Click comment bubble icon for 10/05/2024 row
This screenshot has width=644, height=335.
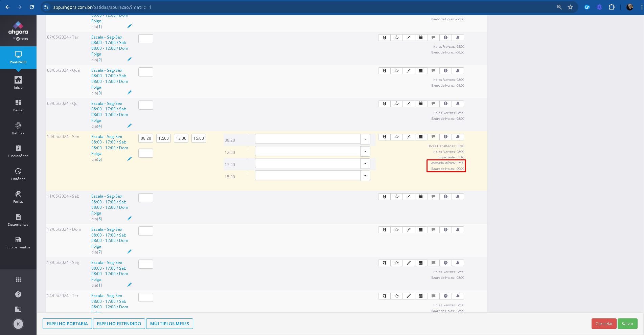click(x=433, y=137)
